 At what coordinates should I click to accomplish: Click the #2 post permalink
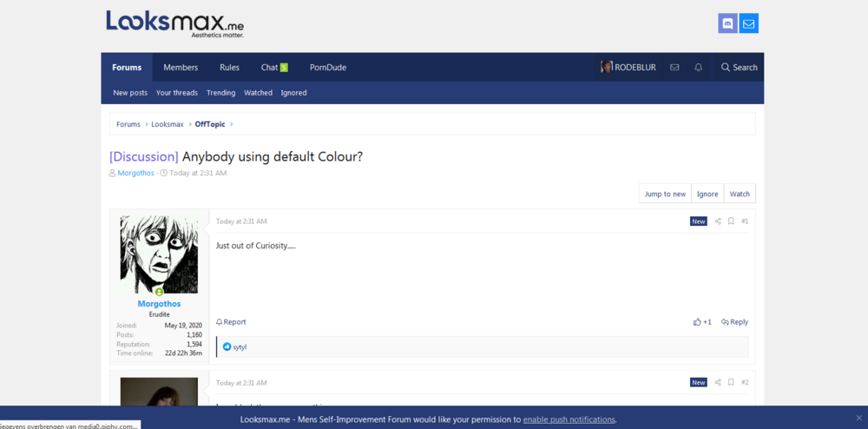point(745,382)
